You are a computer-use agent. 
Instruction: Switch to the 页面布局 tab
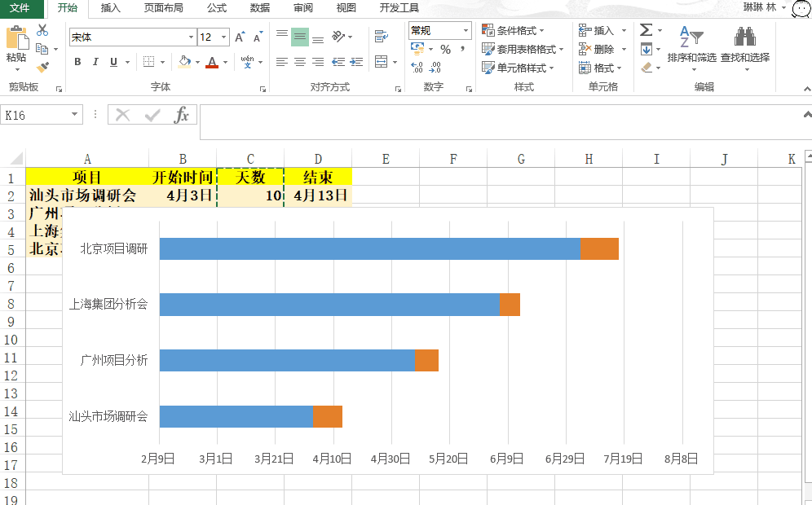click(164, 8)
